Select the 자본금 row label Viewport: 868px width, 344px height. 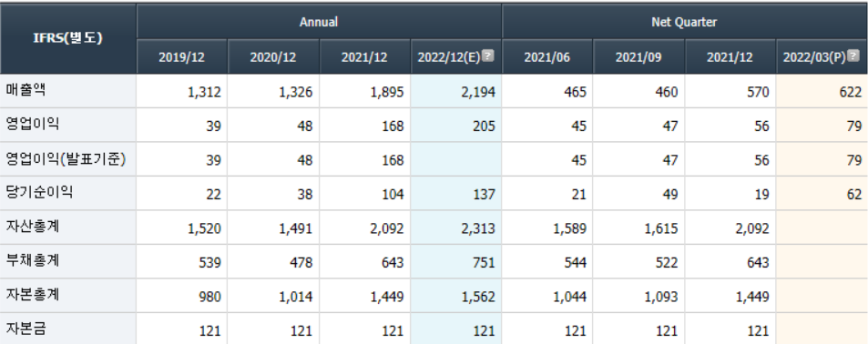(26, 329)
